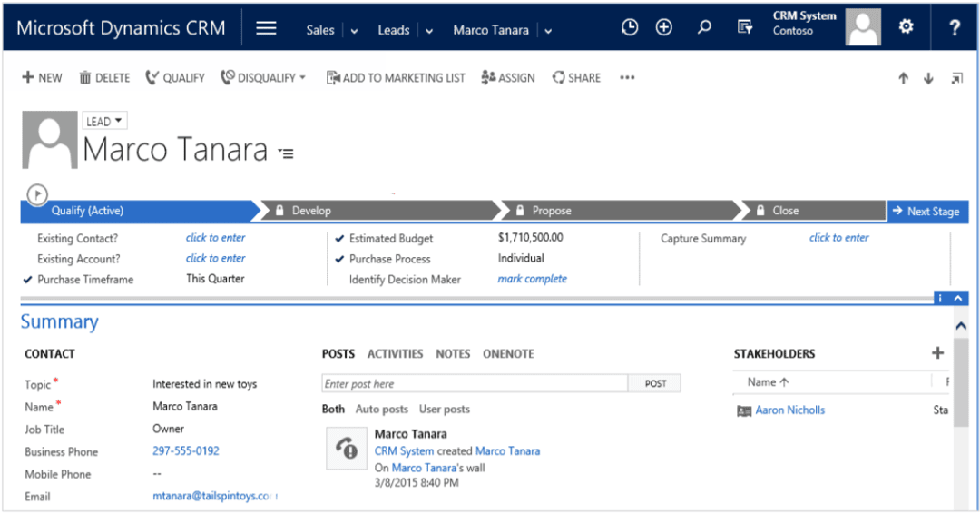980x514 pixels.
Task: Switch to the ACTIVITIES tab
Action: coord(395,354)
